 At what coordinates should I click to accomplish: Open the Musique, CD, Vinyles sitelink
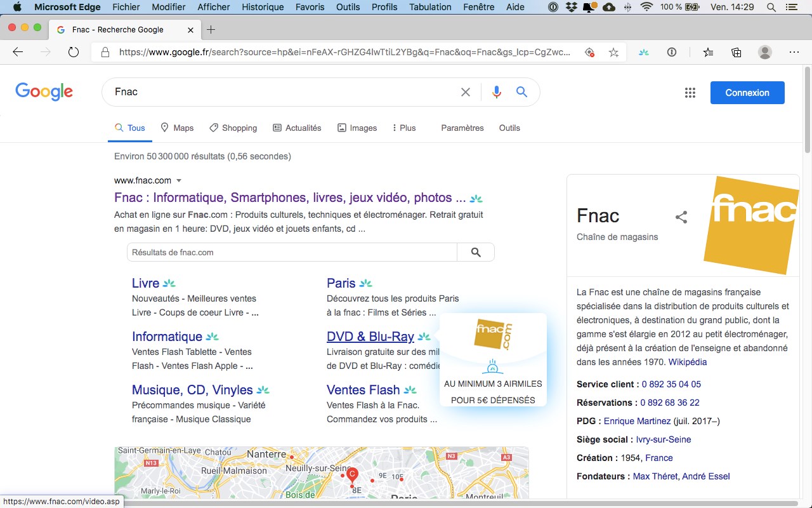(x=192, y=390)
